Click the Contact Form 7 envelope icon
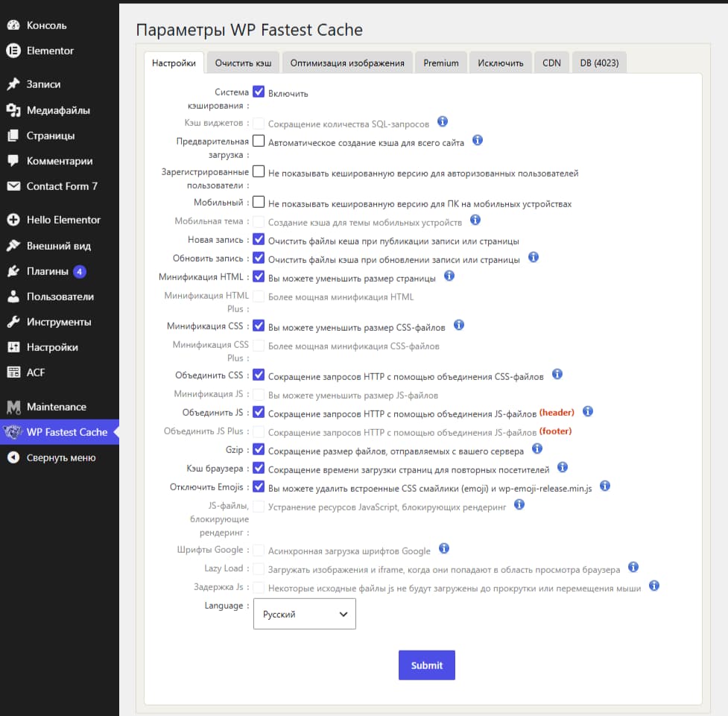 (x=13, y=186)
